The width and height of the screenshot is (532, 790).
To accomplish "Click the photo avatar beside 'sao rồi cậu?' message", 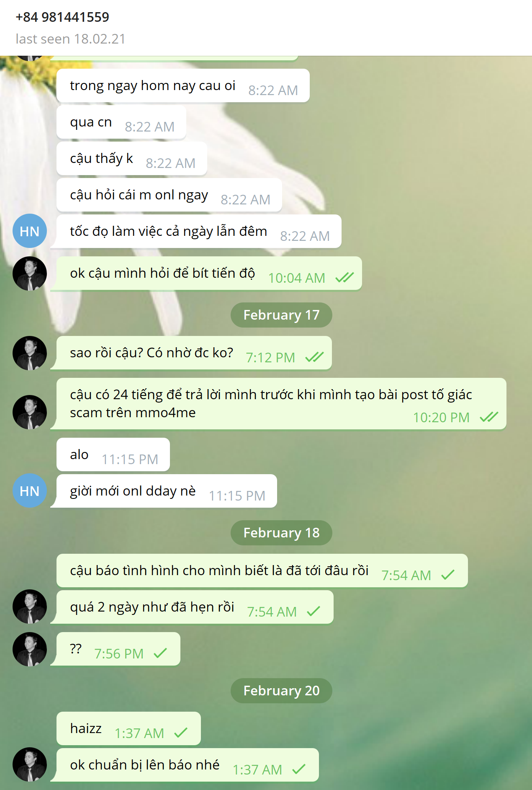I will (29, 353).
